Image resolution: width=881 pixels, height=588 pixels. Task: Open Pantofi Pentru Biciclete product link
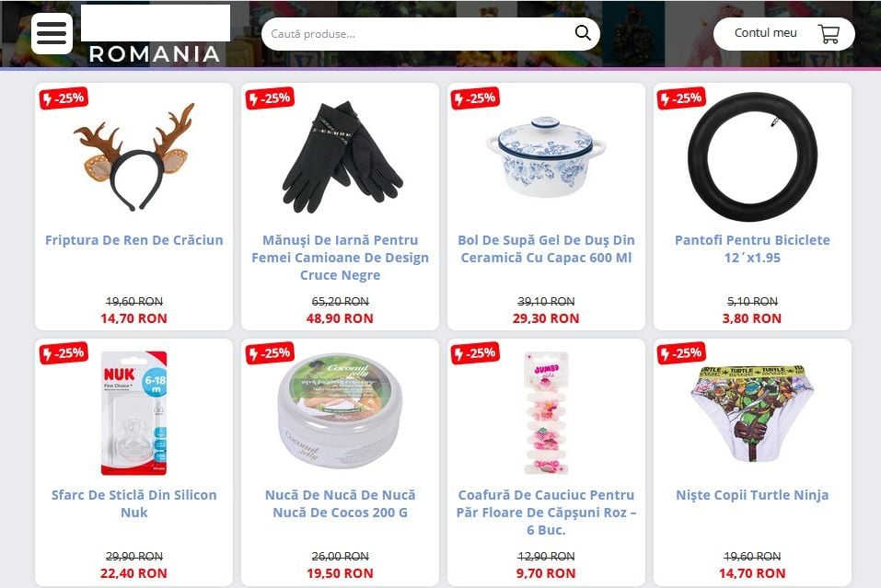752,248
